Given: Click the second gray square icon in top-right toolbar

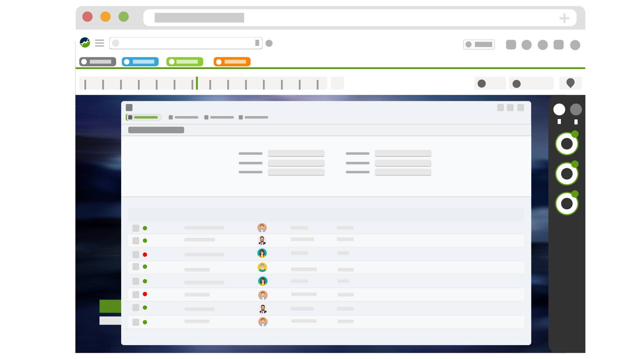Looking at the screenshot, I should pos(559,45).
